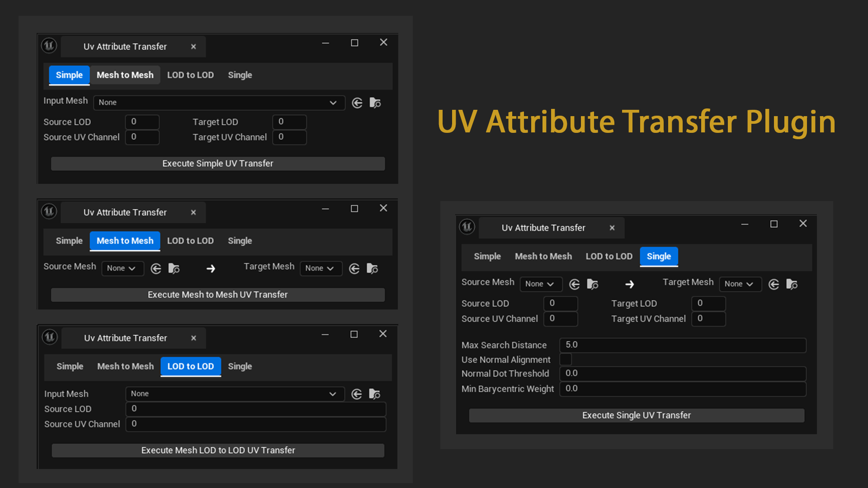This screenshot has height=488, width=868.
Task: Switch to Mesh to Mesh tab in top-left window
Action: tap(125, 75)
